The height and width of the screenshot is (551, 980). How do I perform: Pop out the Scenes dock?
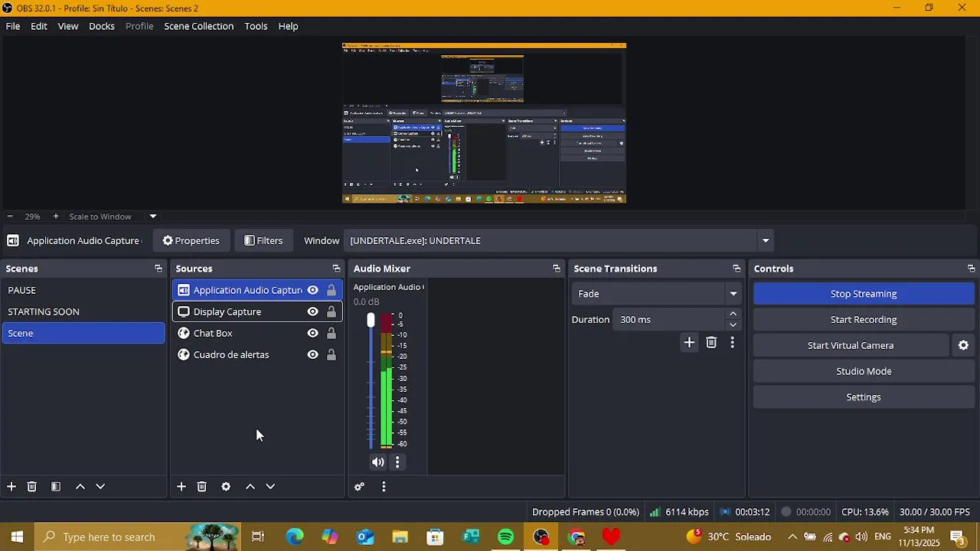158,269
